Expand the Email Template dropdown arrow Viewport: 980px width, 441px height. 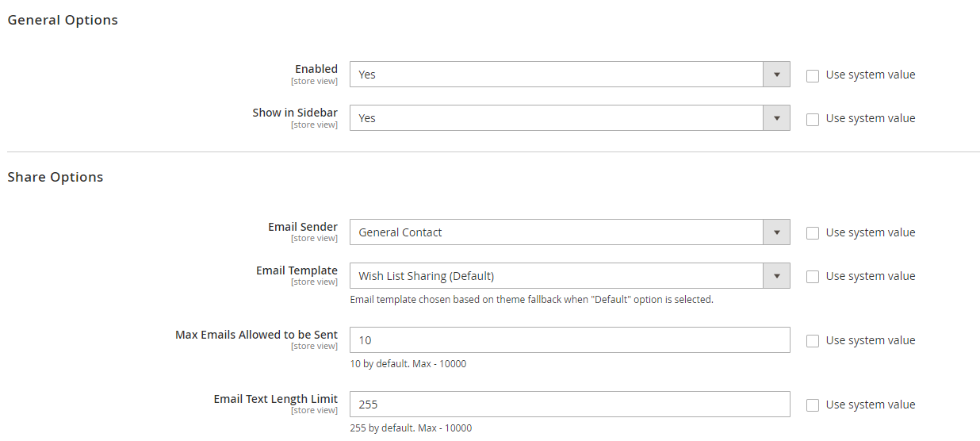coord(776,276)
